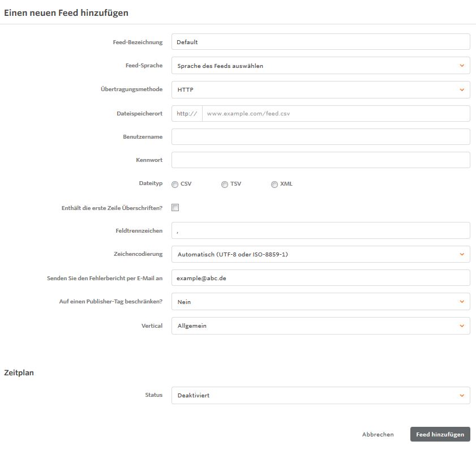Viewport: 476px width, 454px height.
Task: Click the Feed hinzufügen button
Action: coord(440,434)
